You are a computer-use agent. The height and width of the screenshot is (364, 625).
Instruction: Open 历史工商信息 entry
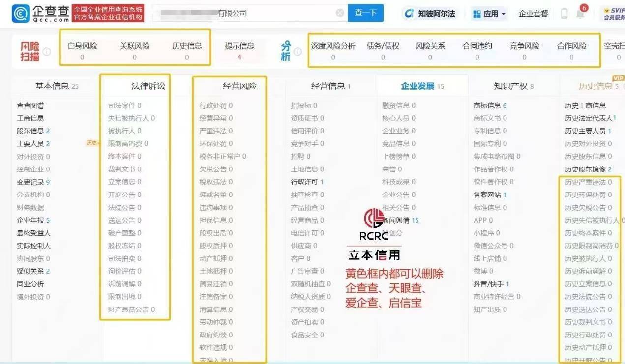(585, 105)
